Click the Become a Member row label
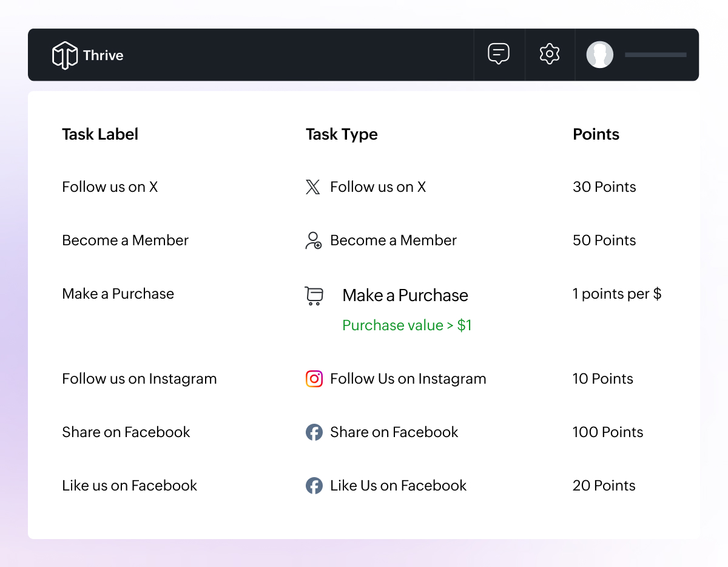Viewport: 728px width, 567px height. click(125, 240)
